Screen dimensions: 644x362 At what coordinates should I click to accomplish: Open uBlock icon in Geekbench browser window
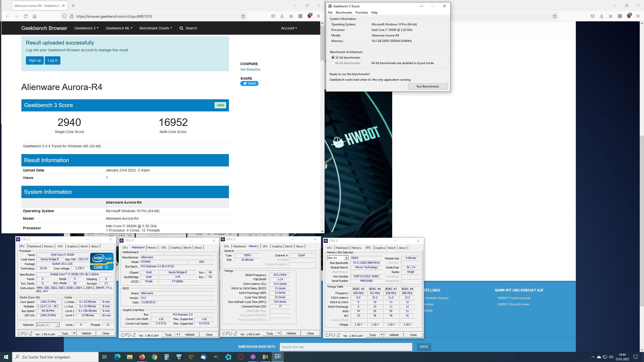point(309,16)
